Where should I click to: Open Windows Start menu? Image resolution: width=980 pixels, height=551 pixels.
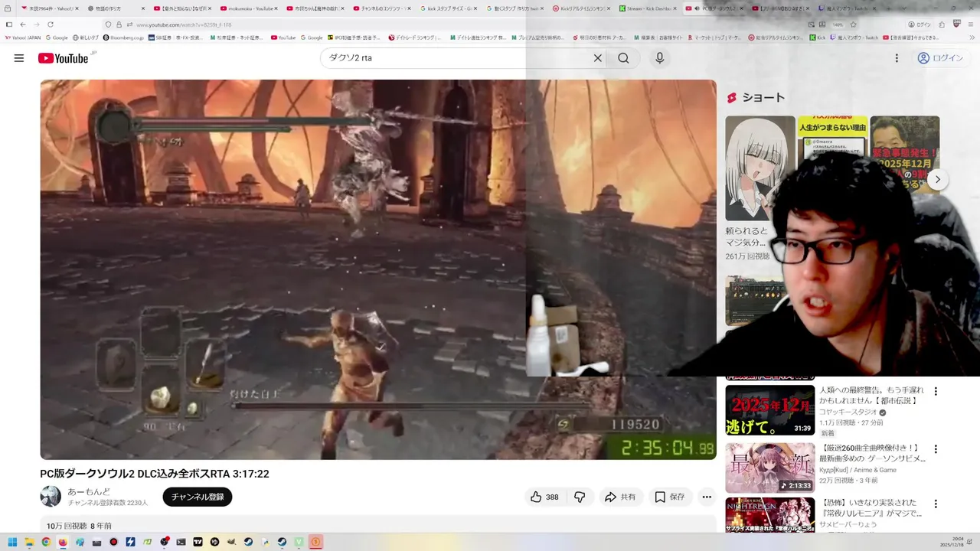12,542
